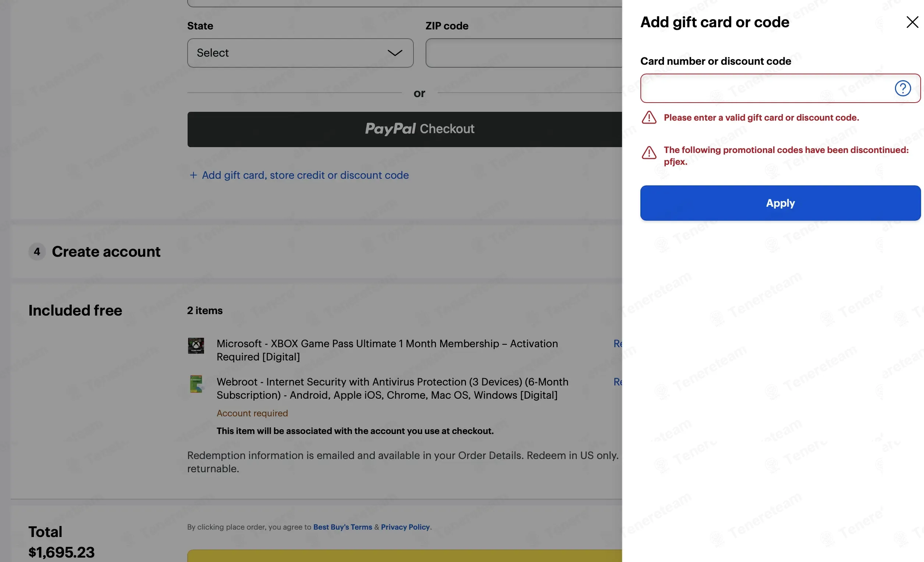Pay with the PayPal Checkout button
This screenshot has height=562, width=924.
pos(405,129)
